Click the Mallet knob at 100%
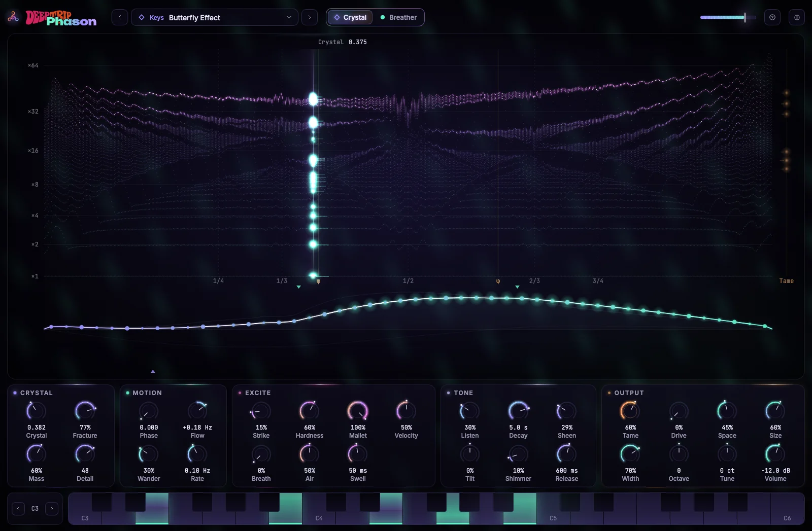Screen dimensions: 812x531 358,411
